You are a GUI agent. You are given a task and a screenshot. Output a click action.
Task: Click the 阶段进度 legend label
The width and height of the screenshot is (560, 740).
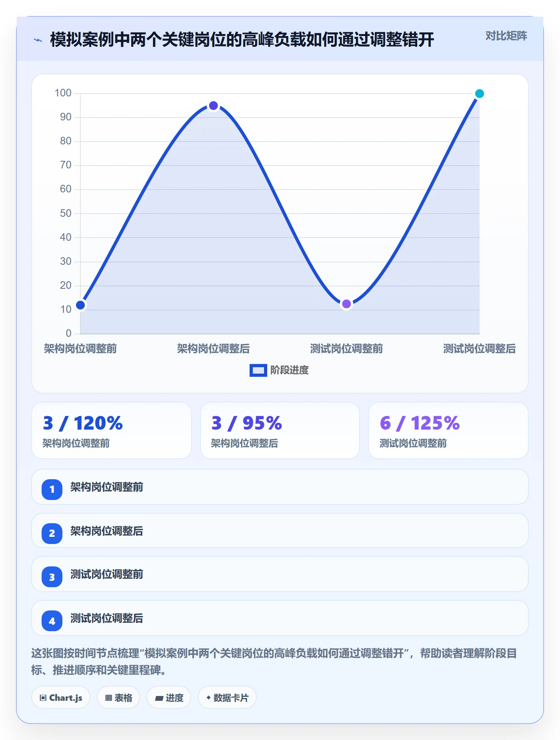pos(290,370)
